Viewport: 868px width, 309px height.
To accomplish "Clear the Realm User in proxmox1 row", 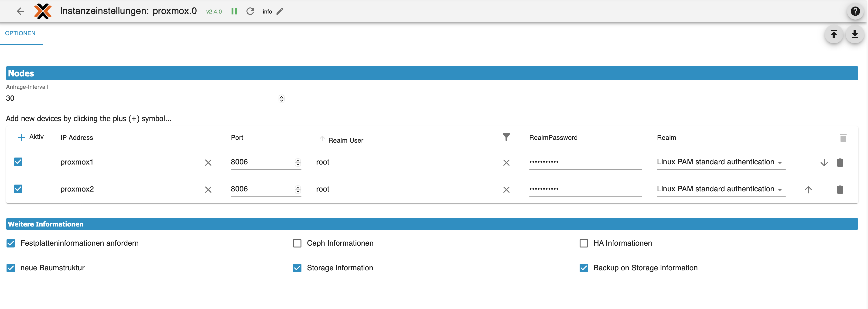I will point(506,163).
